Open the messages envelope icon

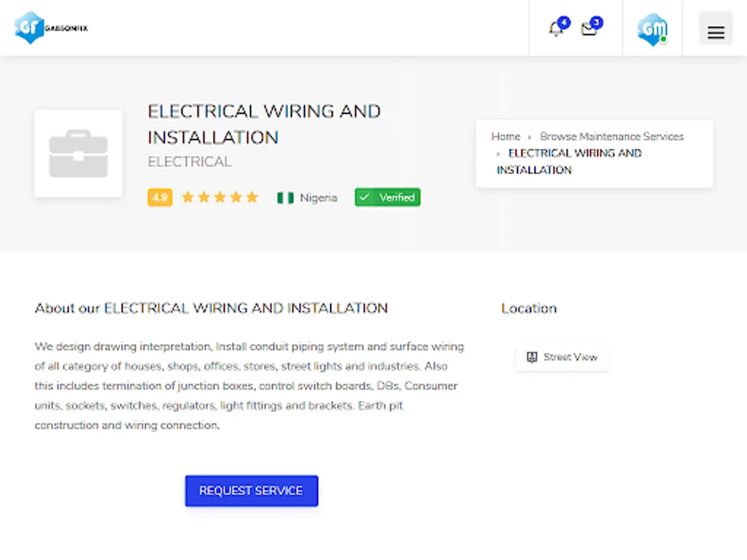point(589,29)
